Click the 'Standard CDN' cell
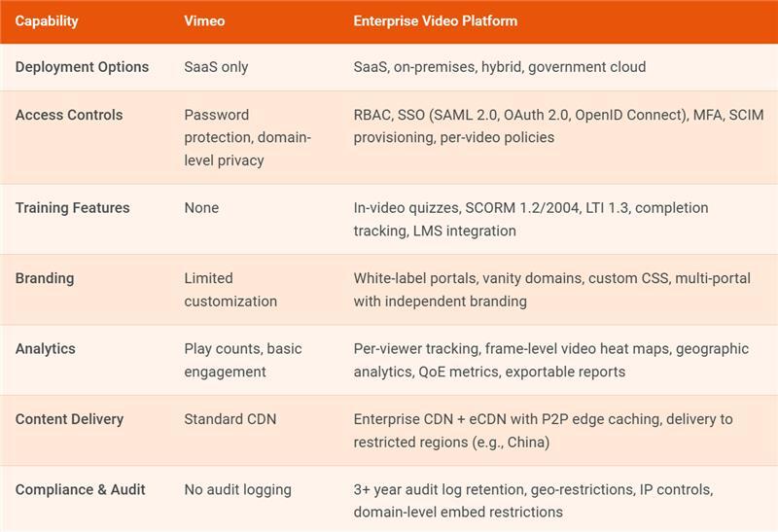Image resolution: width=778 pixels, height=532 pixels. tap(230, 419)
